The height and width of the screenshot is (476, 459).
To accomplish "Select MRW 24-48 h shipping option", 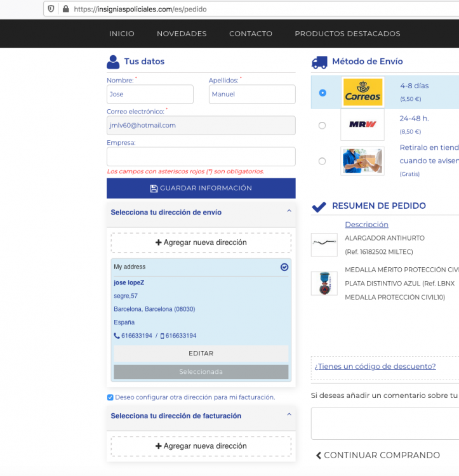I will pos(322,126).
